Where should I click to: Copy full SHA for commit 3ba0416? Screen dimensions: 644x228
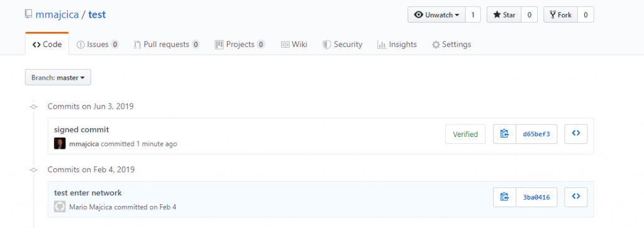(504, 197)
